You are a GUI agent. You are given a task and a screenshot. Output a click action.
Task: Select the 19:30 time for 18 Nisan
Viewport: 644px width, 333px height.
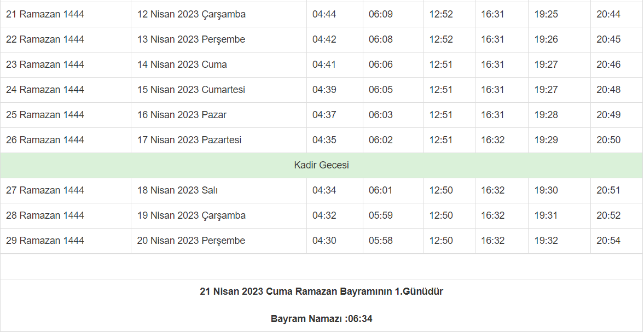546,190
